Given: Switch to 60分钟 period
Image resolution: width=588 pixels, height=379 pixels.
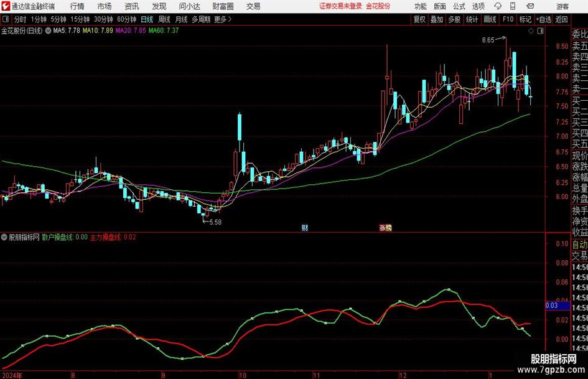Looking at the screenshot, I should click(126, 19).
